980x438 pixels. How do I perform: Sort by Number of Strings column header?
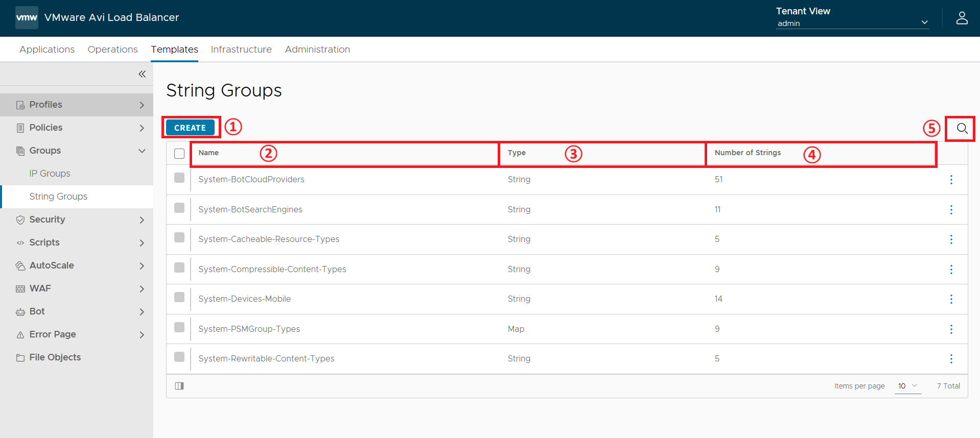pyautogui.click(x=748, y=153)
